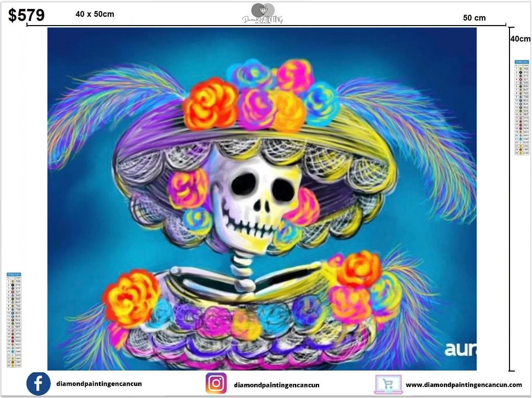Click the Diamond Painting logo at top
The height and width of the screenshot is (398, 532).
tap(263, 14)
